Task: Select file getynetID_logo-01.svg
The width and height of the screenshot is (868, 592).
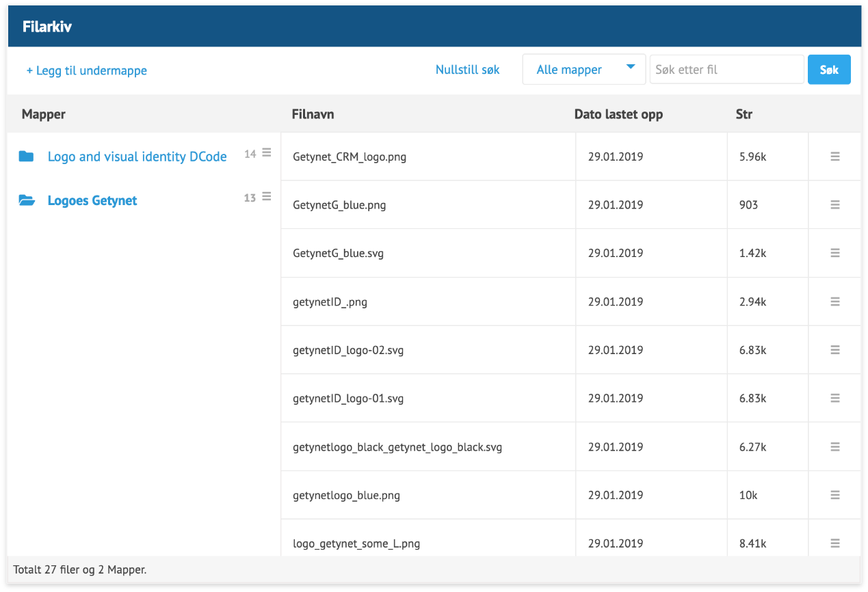Action: (x=348, y=398)
